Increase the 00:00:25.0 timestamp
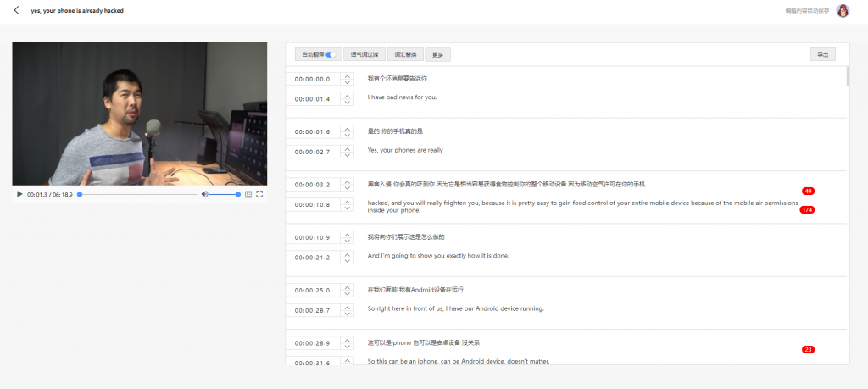The height and width of the screenshot is (389, 868). 347,287
